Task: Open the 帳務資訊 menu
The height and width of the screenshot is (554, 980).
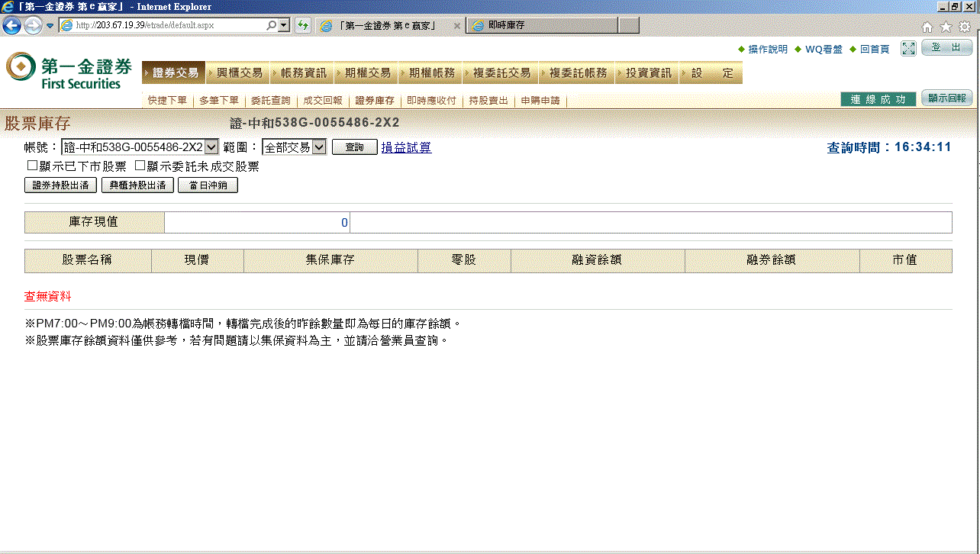Action: tap(302, 73)
